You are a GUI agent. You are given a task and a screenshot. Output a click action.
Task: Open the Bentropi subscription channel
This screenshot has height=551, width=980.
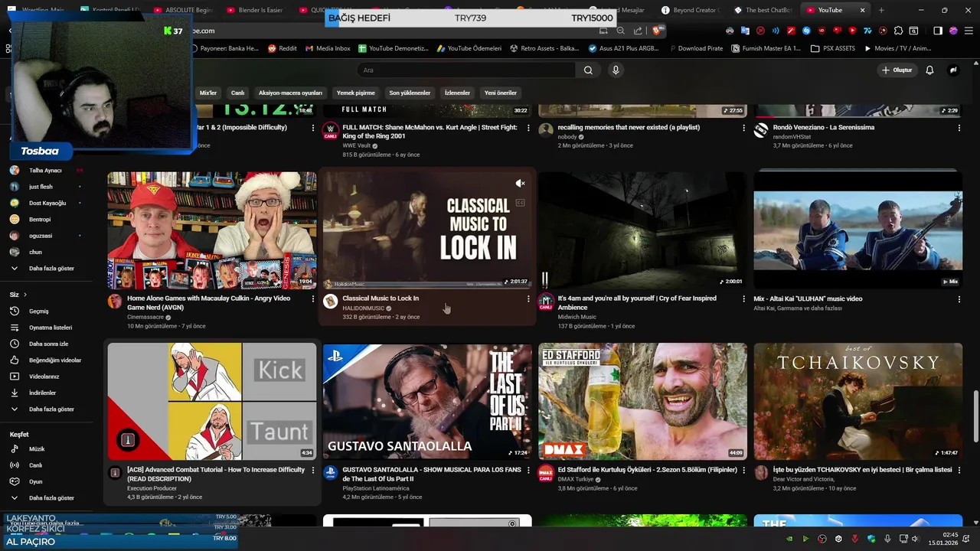pos(40,220)
